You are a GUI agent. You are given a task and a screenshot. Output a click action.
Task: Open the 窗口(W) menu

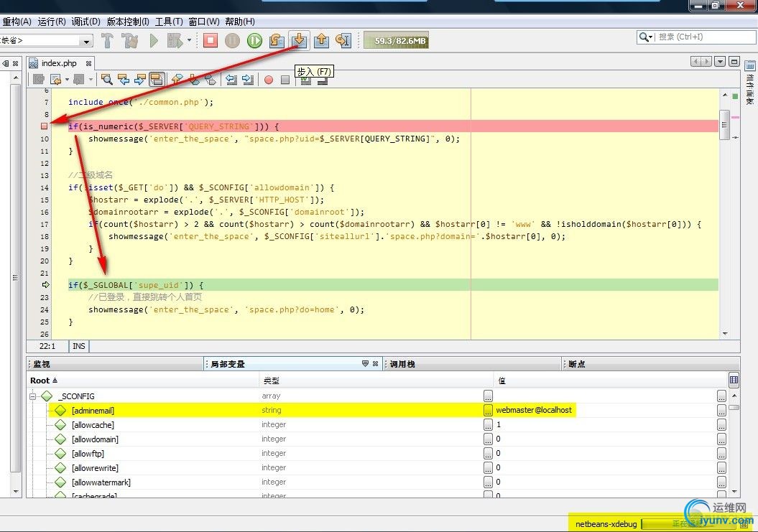pyautogui.click(x=203, y=22)
